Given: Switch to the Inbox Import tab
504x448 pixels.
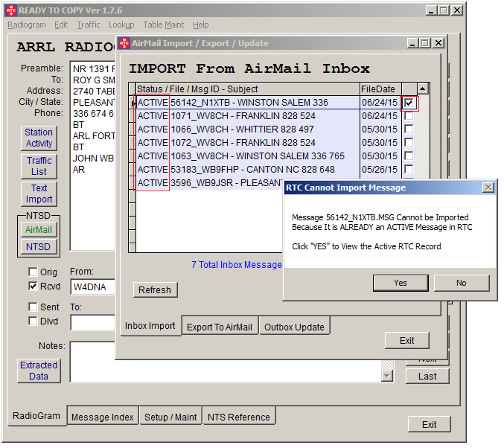Looking at the screenshot, I should (x=150, y=325).
